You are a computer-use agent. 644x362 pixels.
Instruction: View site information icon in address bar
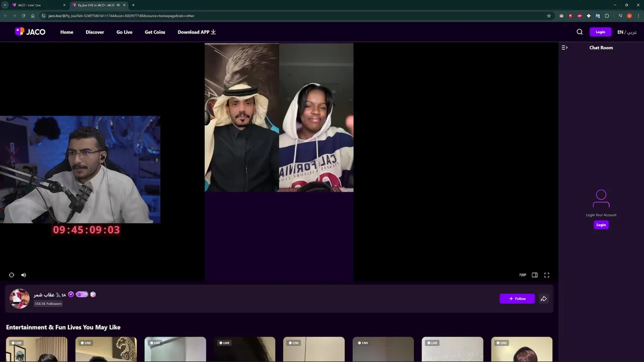[43, 16]
